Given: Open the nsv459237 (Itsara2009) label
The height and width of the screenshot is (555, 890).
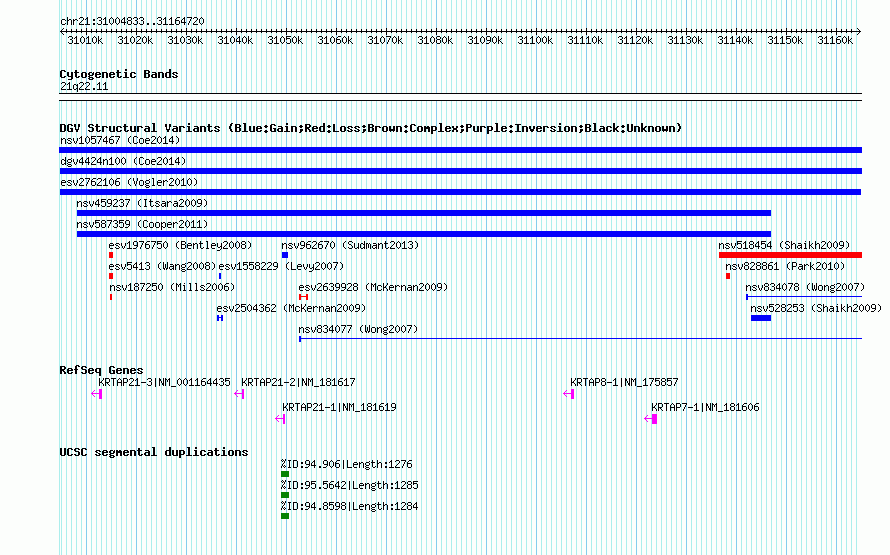Looking at the screenshot, I should (x=142, y=203).
